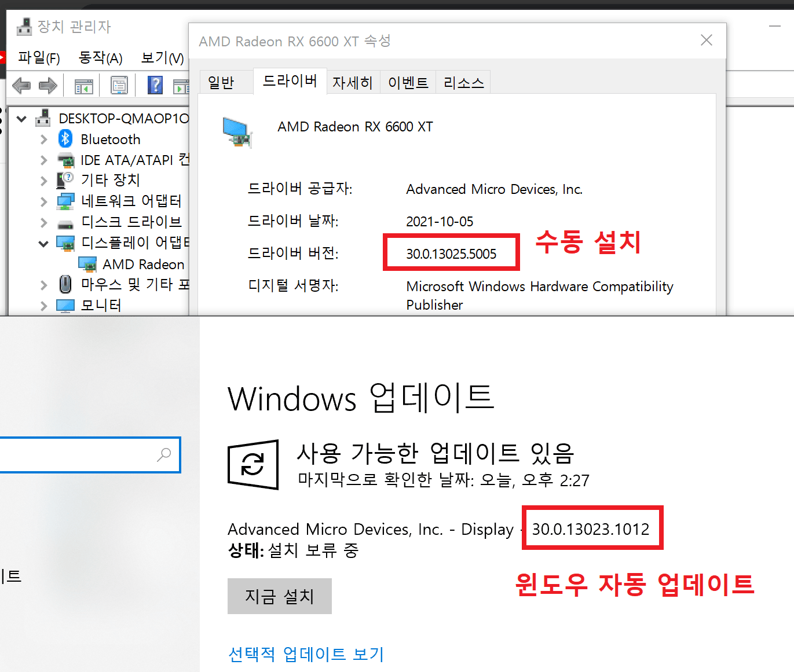Click the display adapter category icon
The height and width of the screenshot is (672, 794).
pos(65,243)
